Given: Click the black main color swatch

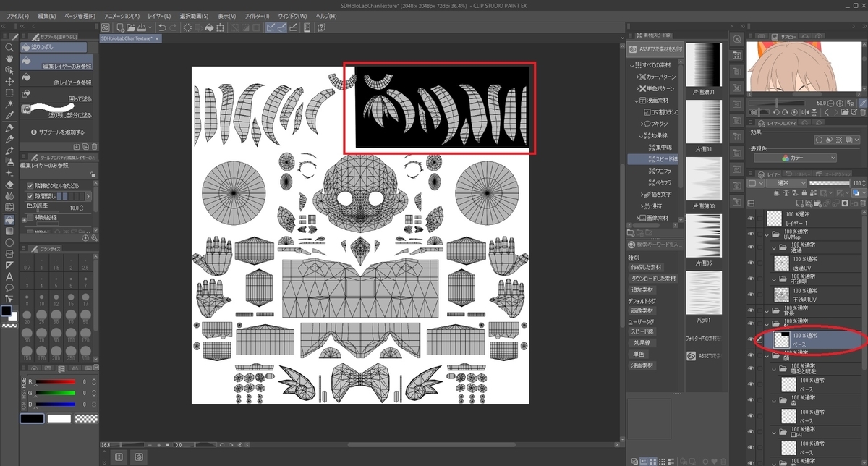Looking at the screenshot, I should click(7, 310).
